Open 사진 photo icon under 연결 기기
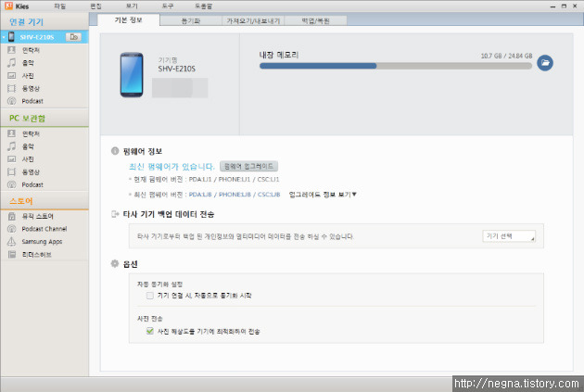 [x=11, y=76]
